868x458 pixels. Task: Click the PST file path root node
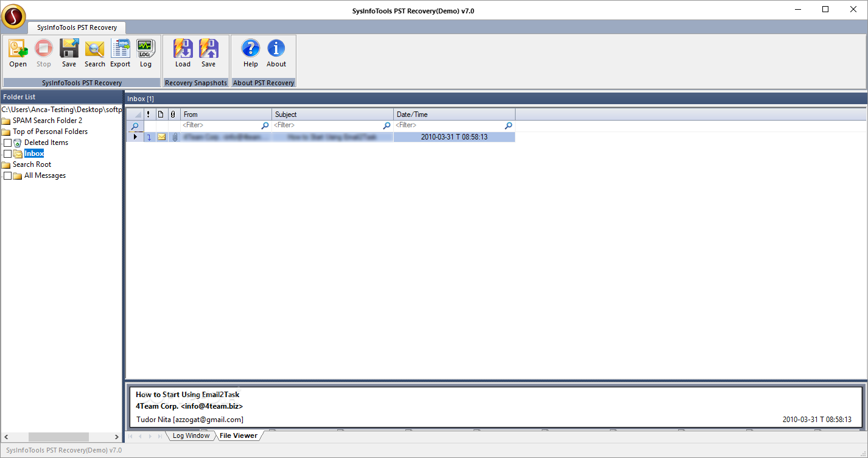(x=61, y=110)
